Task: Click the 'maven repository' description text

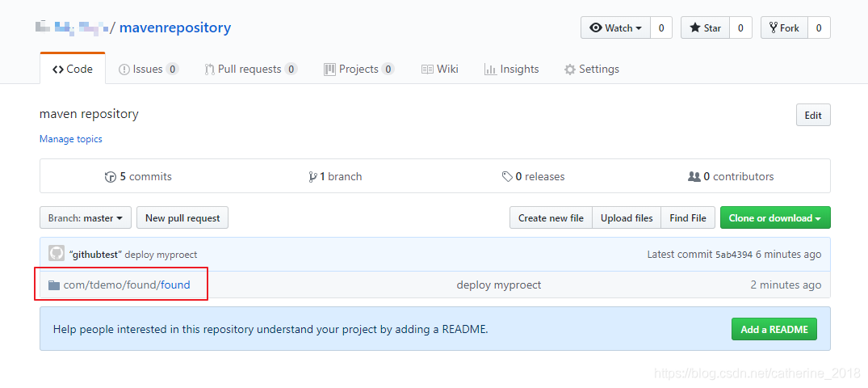Action: [89, 114]
